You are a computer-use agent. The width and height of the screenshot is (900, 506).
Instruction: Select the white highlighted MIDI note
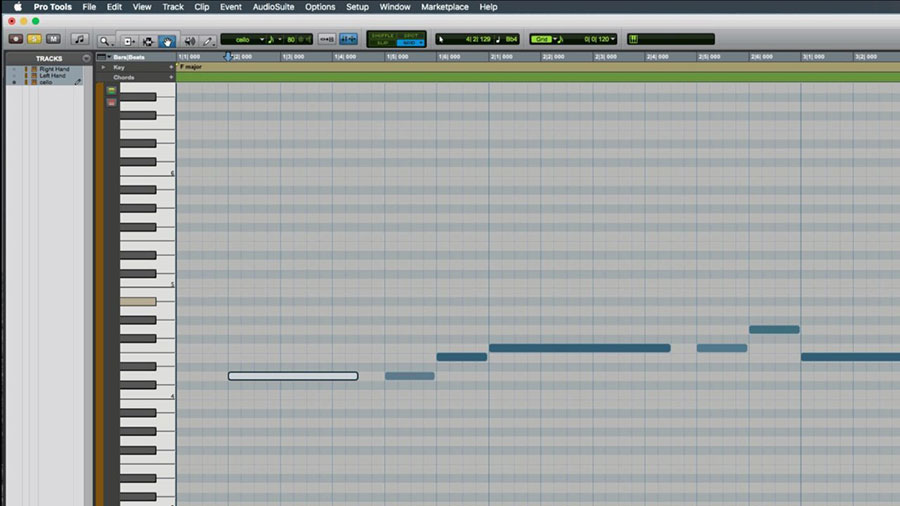(293, 376)
